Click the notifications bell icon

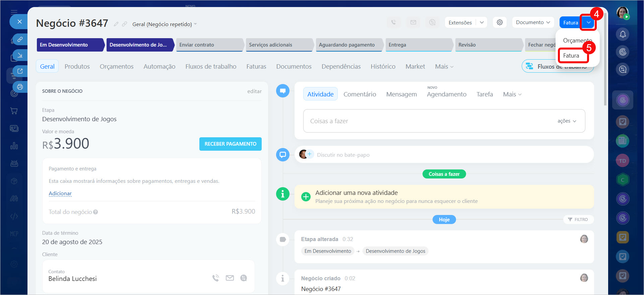pos(623,34)
